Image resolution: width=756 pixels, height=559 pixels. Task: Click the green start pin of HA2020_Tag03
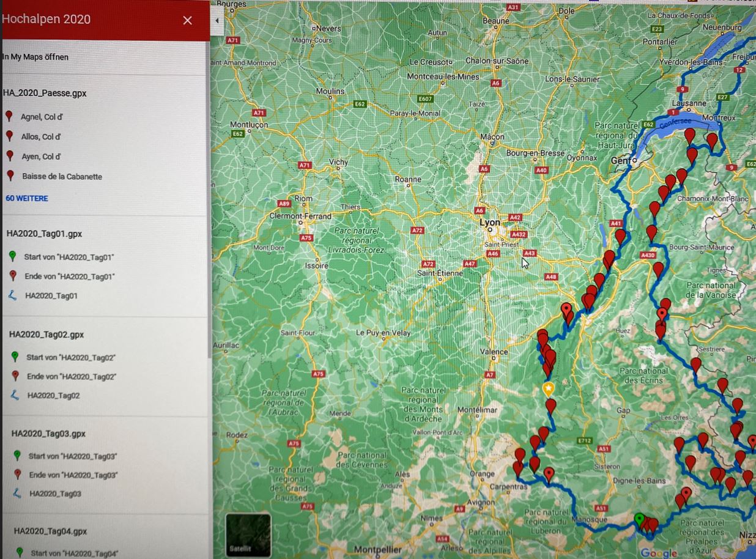[x=17, y=456]
